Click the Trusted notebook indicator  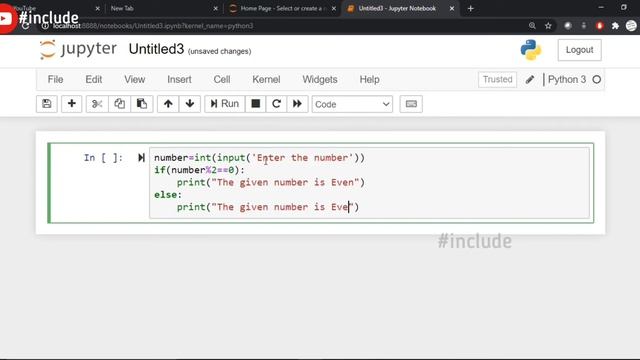(x=497, y=80)
